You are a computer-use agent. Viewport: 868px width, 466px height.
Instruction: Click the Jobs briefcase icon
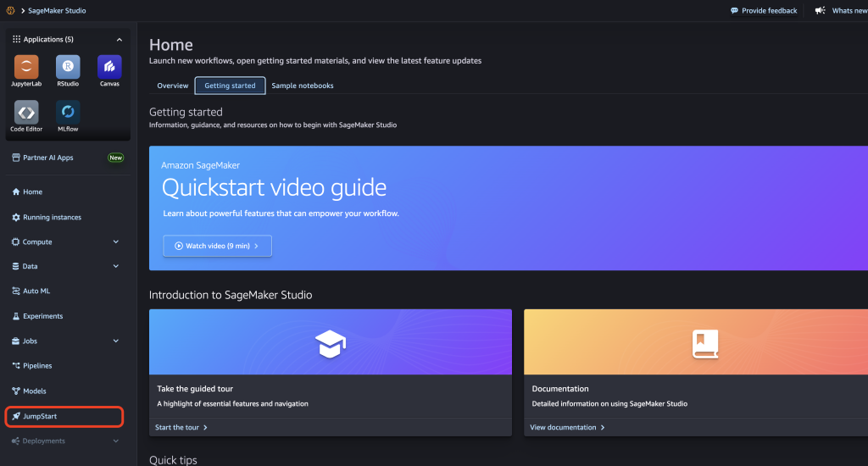[15, 341]
